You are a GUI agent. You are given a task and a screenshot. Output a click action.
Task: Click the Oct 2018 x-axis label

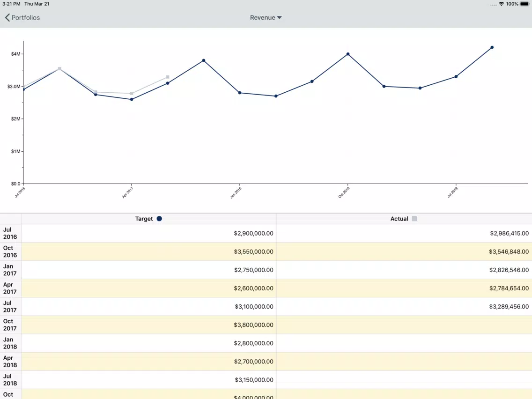tap(344, 192)
